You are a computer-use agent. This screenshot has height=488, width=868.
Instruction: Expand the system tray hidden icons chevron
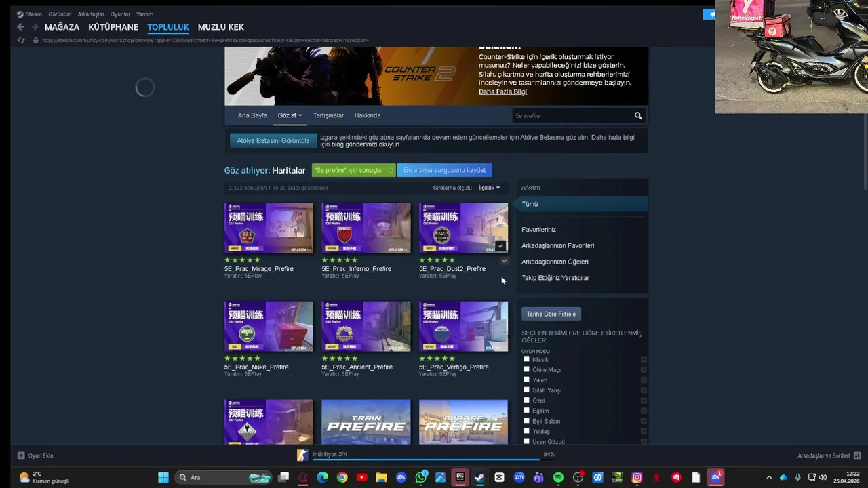point(768,477)
